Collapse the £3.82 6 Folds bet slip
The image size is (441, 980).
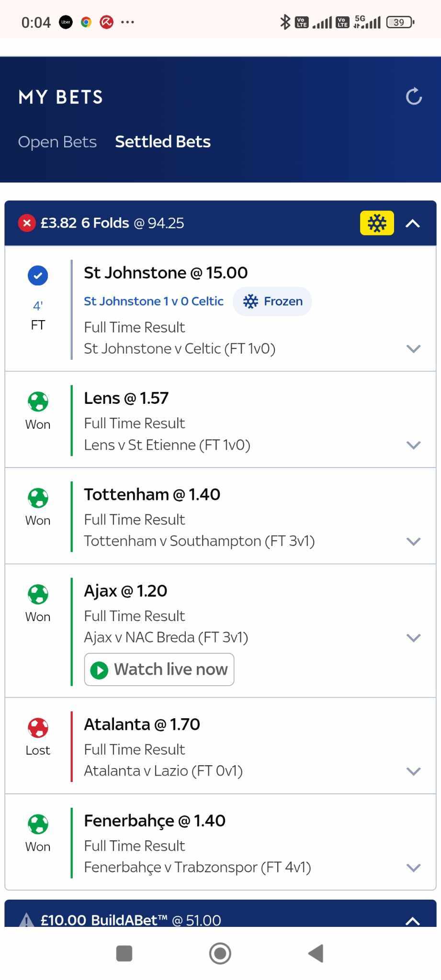[x=413, y=223]
